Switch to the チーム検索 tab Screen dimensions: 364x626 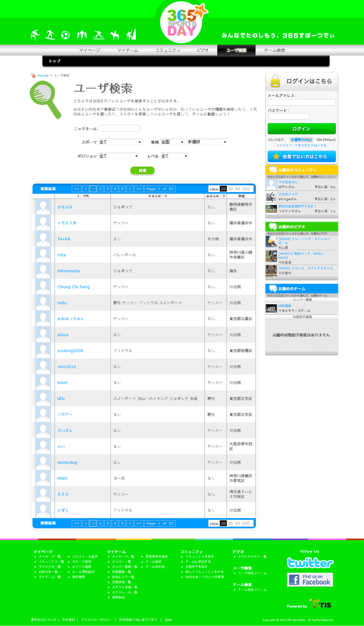coord(274,51)
